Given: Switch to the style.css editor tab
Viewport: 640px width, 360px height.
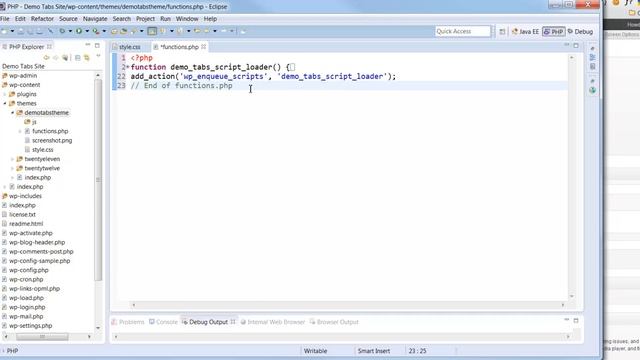Looking at the screenshot, I should (x=130, y=47).
